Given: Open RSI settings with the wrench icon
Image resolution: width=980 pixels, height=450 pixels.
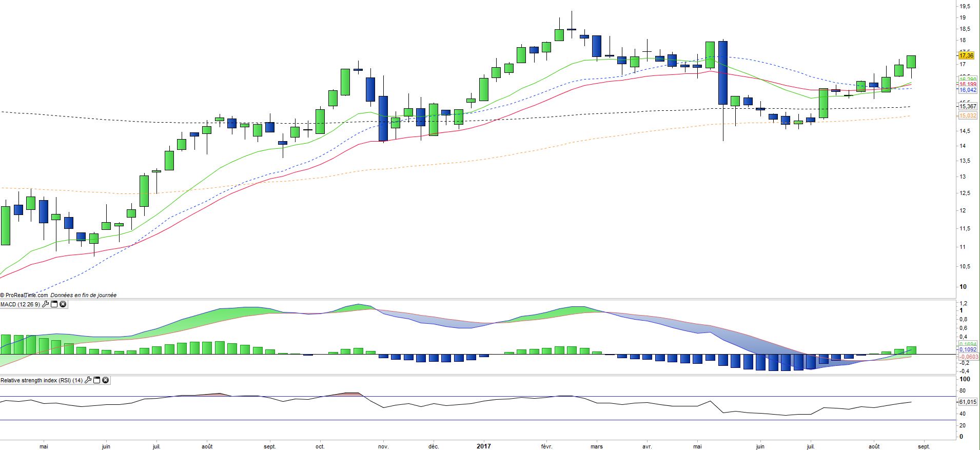Looking at the screenshot, I should (x=88, y=380).
